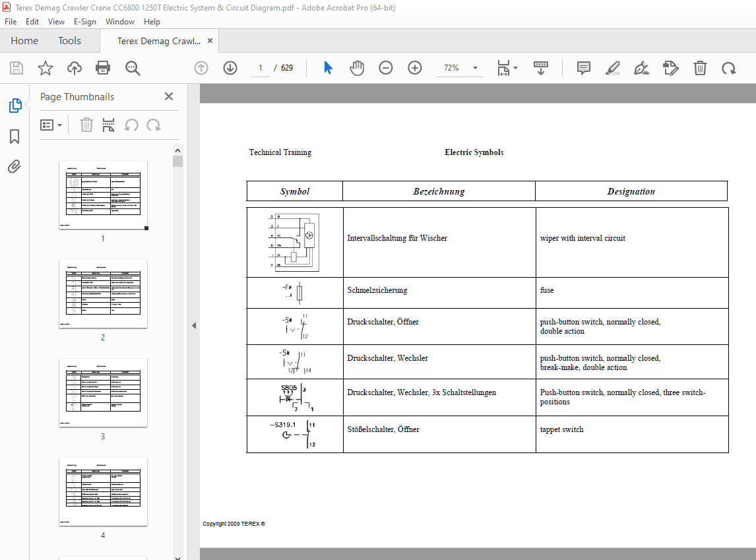Screen dimensions: 756x560
Task: Select page 3 thumbnail
Action: tap(103, 392)
